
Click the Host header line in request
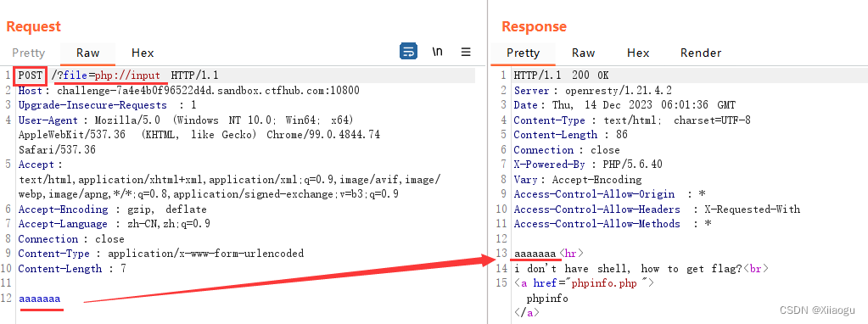tap(188, 90)
